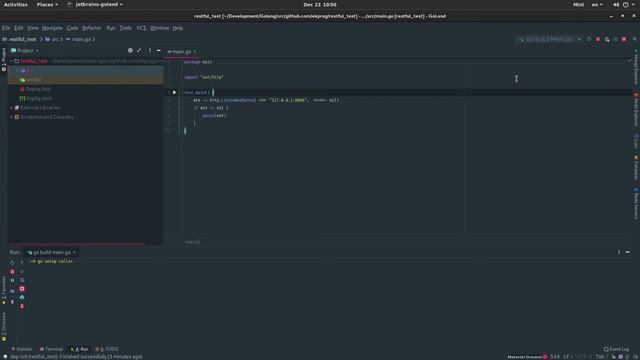Click the pink square icon in Run panel
Screen dimensions: 640x360
pyautogui.click(x=22, y=289)
